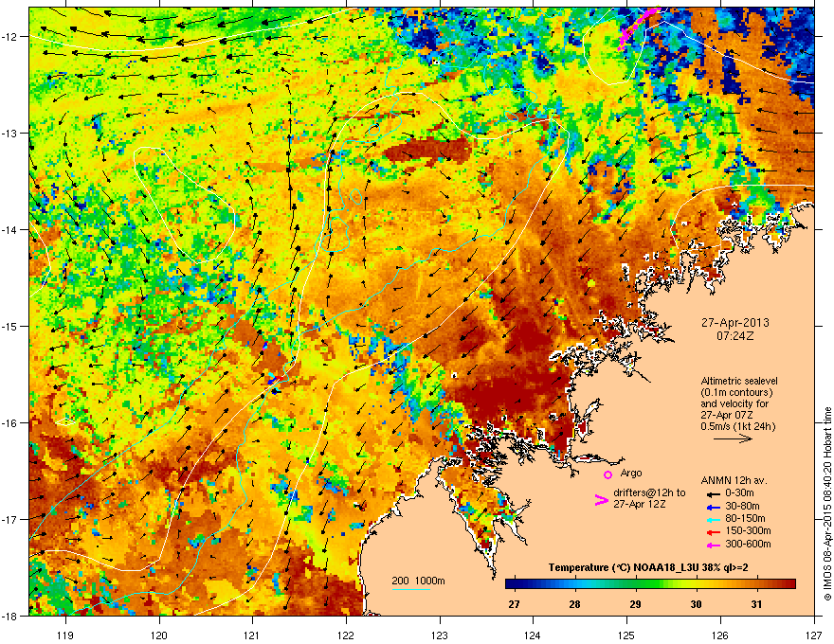The image size is (834, 644).
Task: Click colorbar tick label 30
Action: (x=696, y=604)
